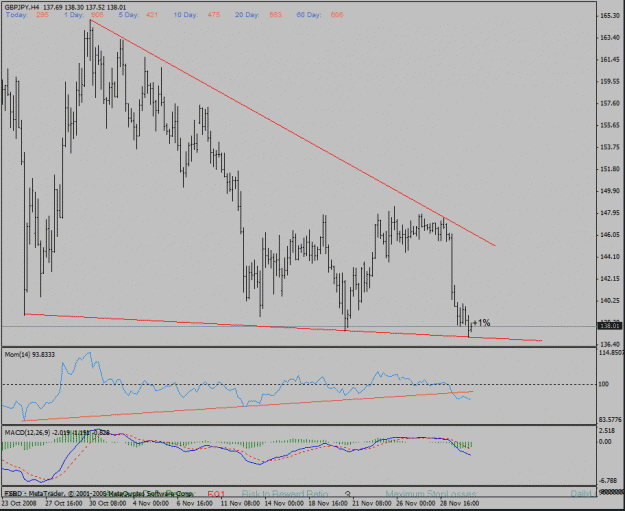625x511 pixels.
Task: Click the '4 Nov 00:00' date label
Action: click(x=151, y=503)
